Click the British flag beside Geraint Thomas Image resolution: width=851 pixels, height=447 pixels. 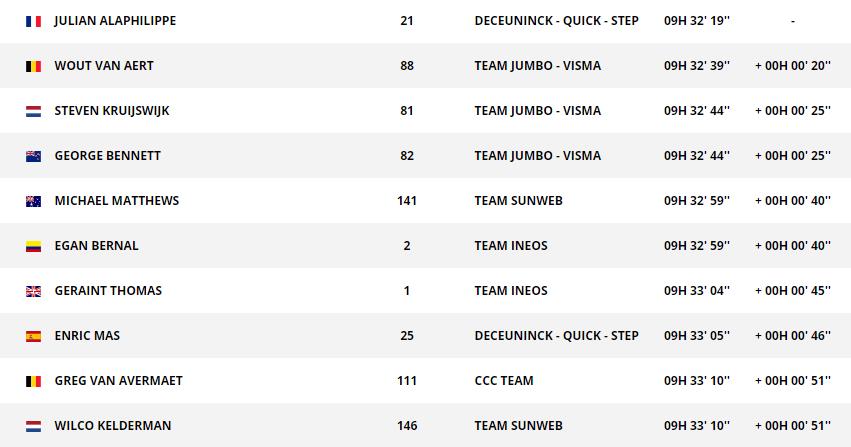[33, 291]
